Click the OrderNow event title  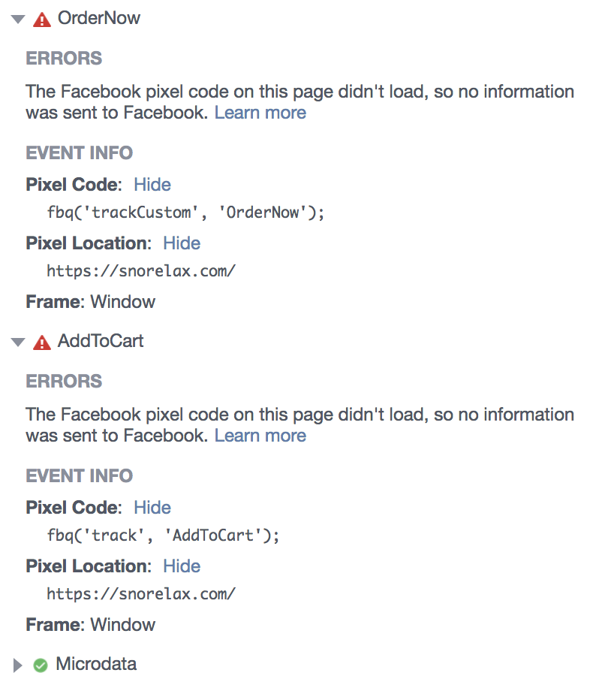(x=99, y=18)
